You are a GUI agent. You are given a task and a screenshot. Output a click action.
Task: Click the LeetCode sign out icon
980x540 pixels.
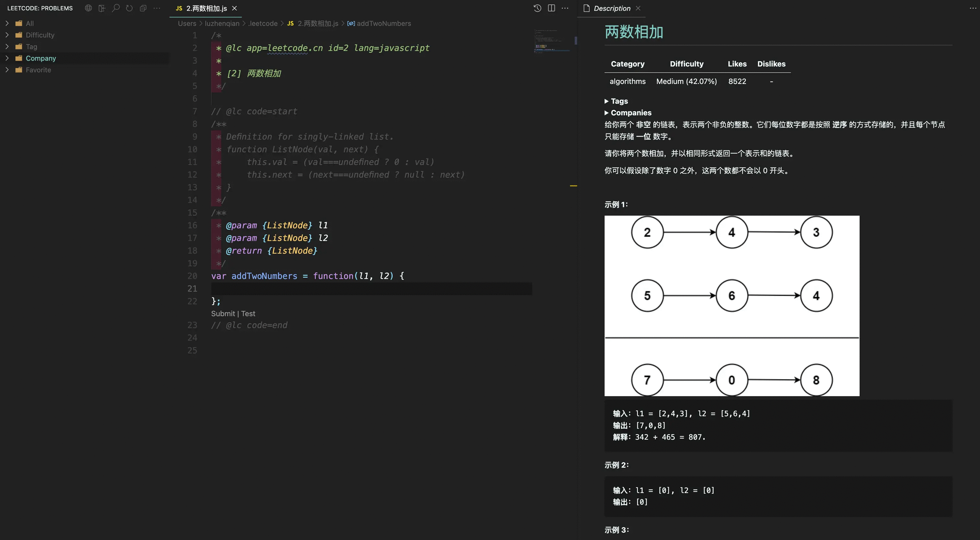pos(102,8)
